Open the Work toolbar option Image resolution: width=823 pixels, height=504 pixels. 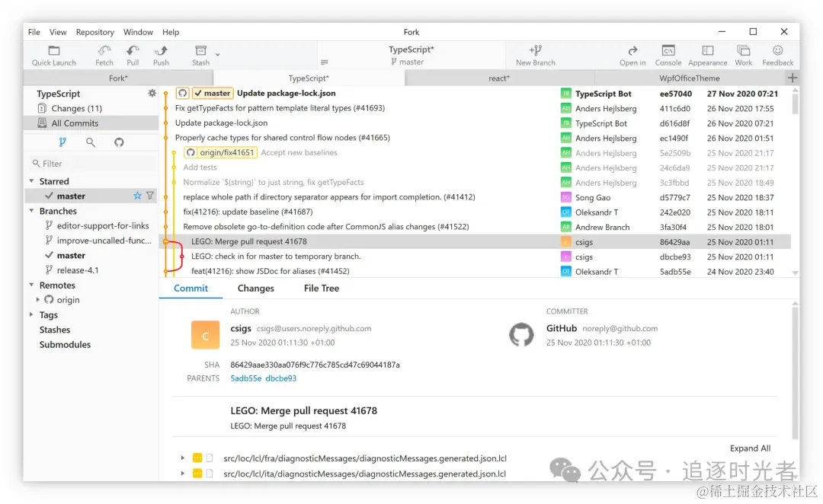pyautogui.click(x=743, y=56)
